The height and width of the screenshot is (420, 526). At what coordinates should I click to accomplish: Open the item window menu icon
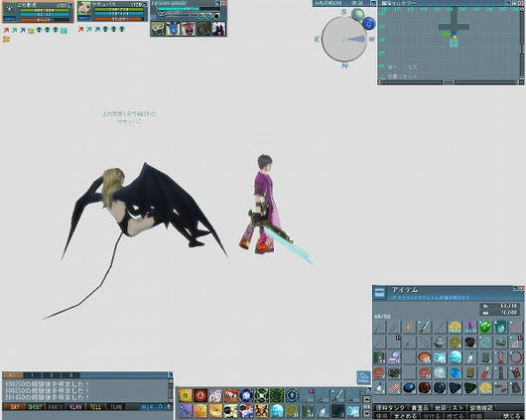[x=379, y=293]
